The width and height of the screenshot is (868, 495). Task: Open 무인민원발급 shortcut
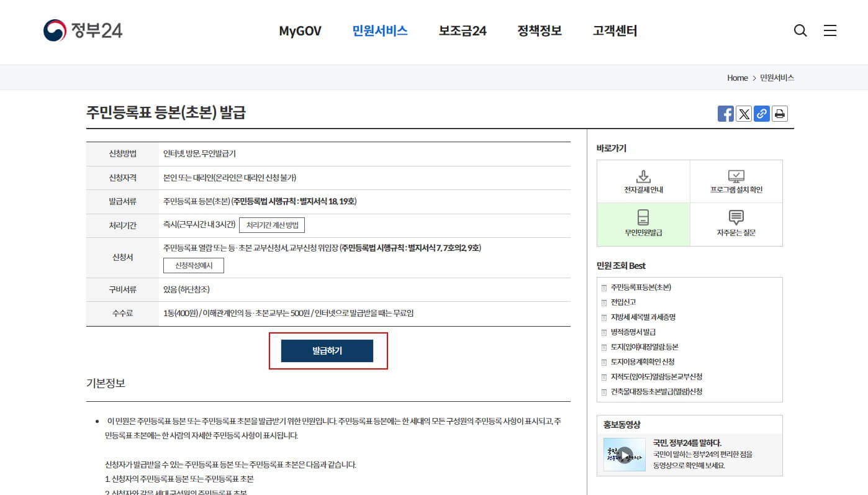pos(643,224)
